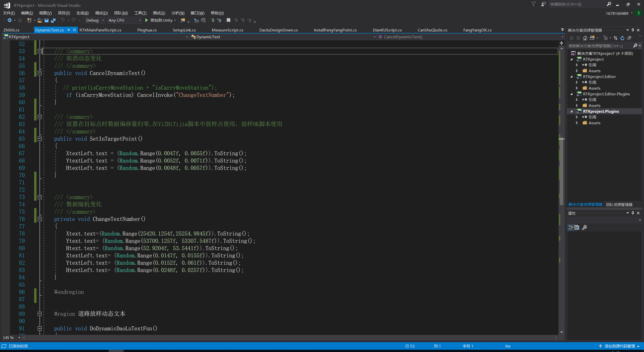Click the Feedback icon in title bar
Viewport: 644px width, 352px height.
(x=544, y=4)
